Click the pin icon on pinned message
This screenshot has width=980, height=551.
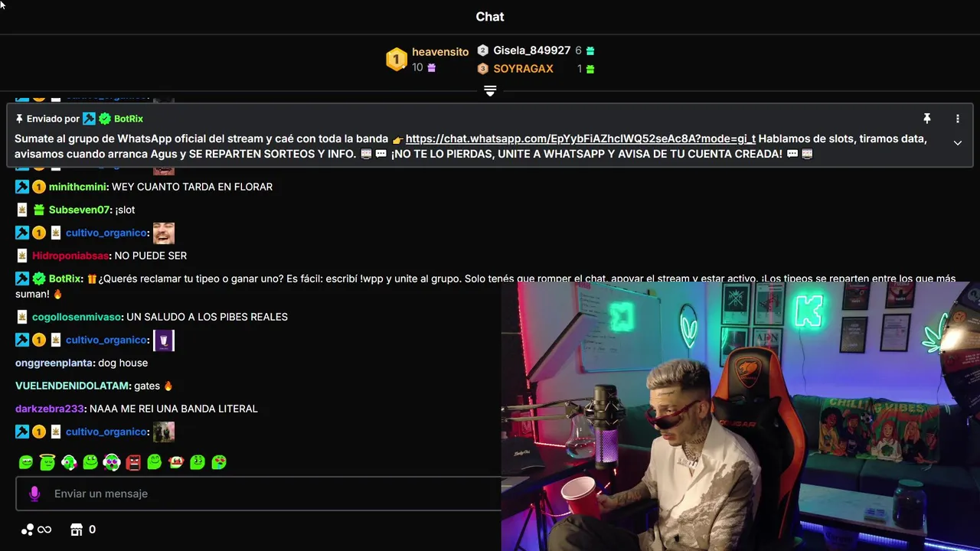tap(926, 119)
